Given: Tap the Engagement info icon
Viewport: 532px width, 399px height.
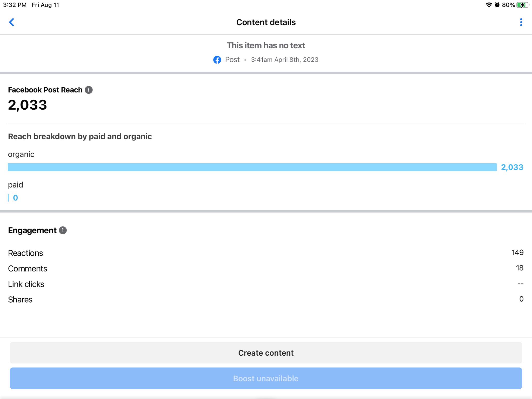Looking at the screenshot, I should (x=63, y=230).
